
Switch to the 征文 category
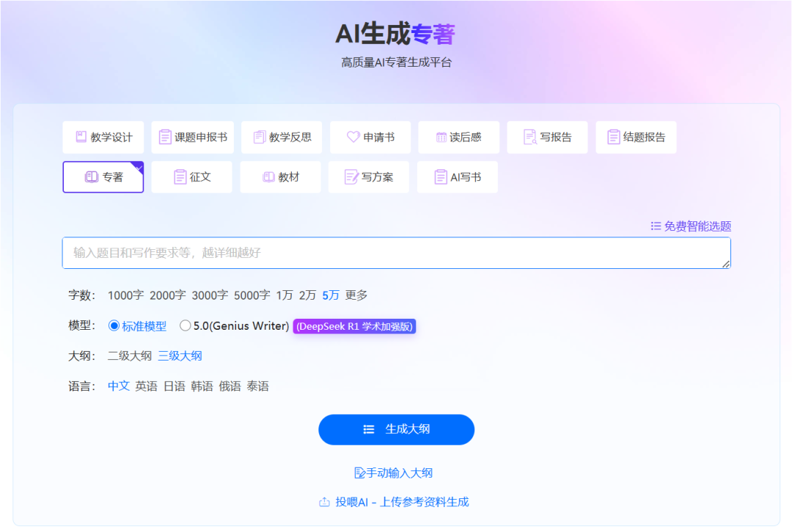192,177
